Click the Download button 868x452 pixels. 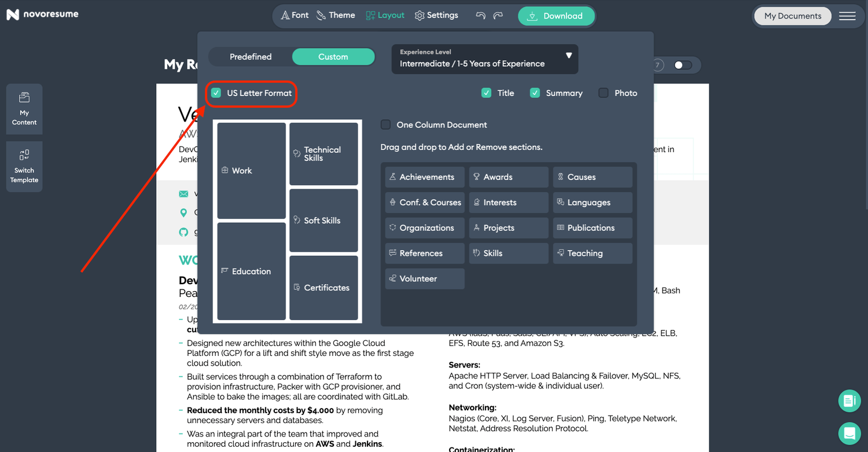click(x=556, y=16)
